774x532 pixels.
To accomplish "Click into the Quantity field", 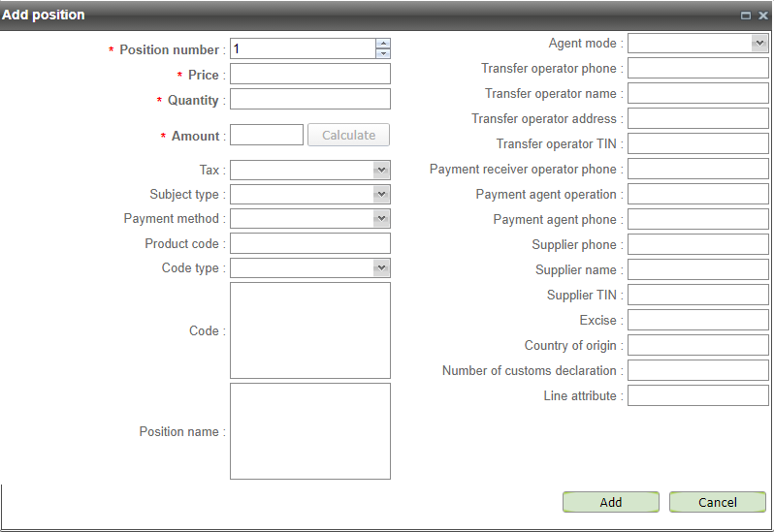I will (x=309, y=100).
